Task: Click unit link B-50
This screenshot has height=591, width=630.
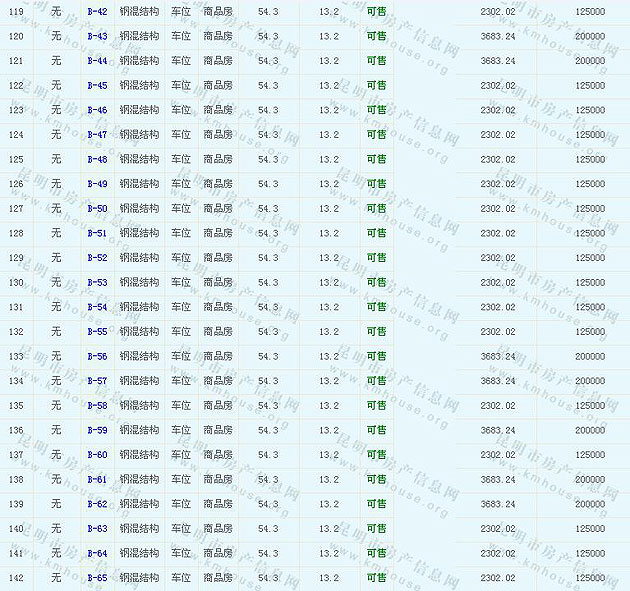Action: tap(97, 208)
